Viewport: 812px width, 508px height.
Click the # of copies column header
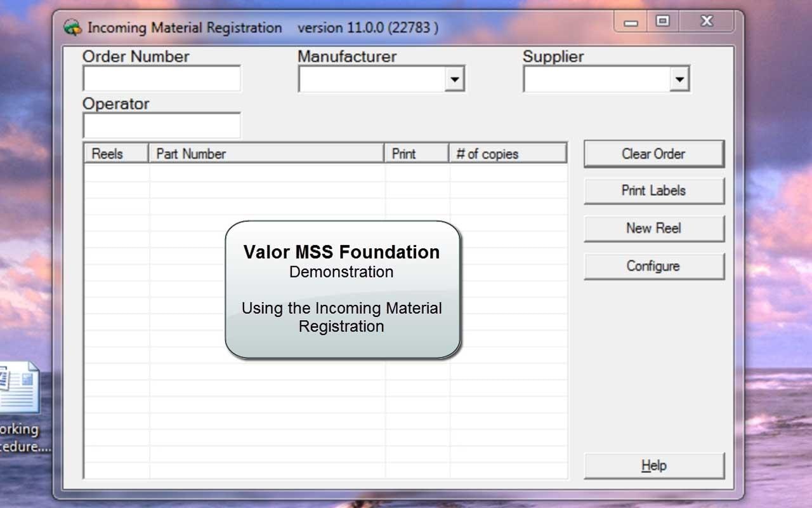[508, 154]
